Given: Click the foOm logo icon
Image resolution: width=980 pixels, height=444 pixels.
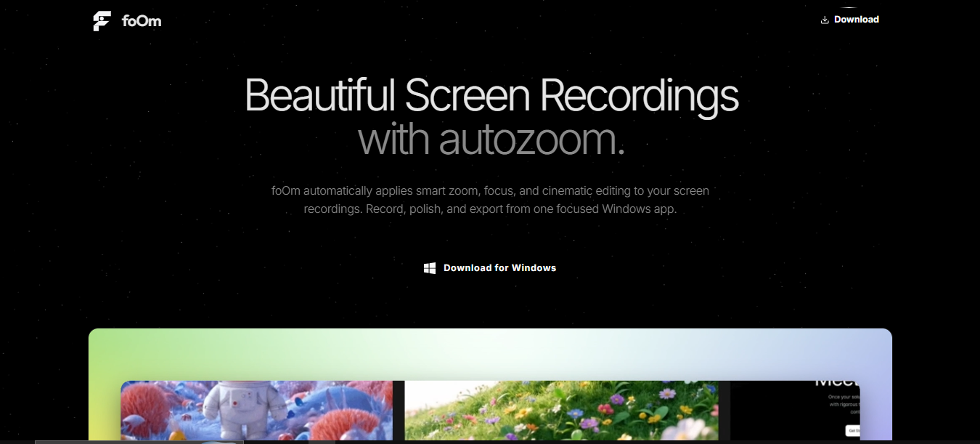Looking at the screenshot, I should coord(102,21).
